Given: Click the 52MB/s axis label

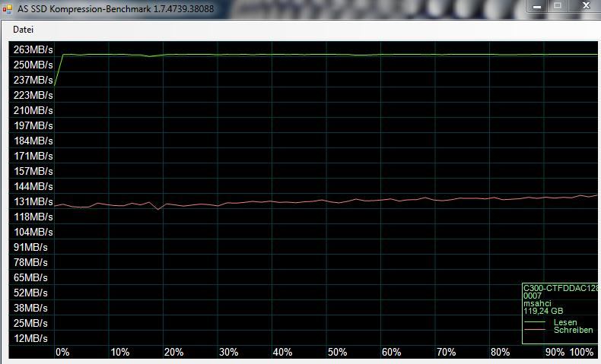Looking at the screenshot, I should (30, 293).
